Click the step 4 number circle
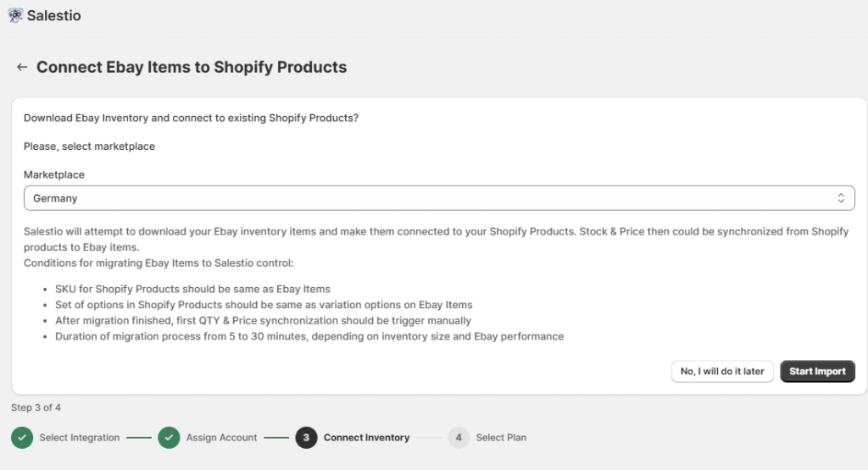Viewport: 868px width, 470px height. point(459,438)
